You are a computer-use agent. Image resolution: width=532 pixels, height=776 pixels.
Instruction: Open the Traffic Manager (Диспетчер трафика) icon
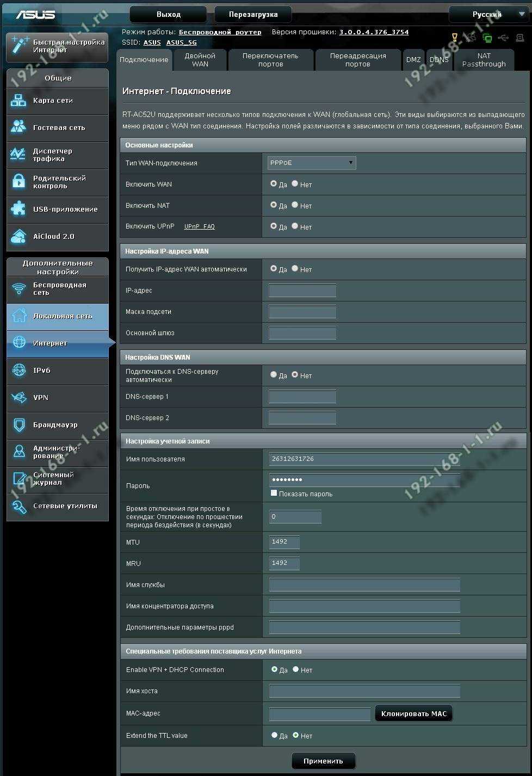point(18,155)
